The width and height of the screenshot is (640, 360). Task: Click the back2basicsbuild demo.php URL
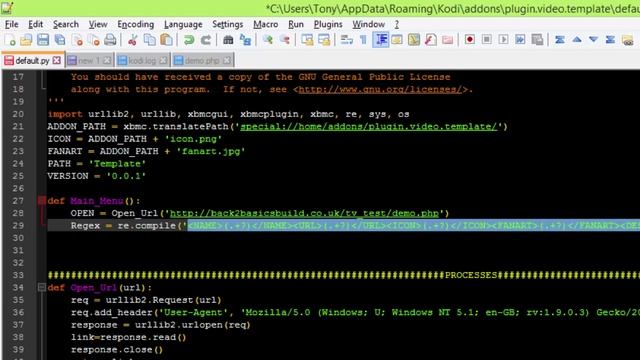click(304, 213)
